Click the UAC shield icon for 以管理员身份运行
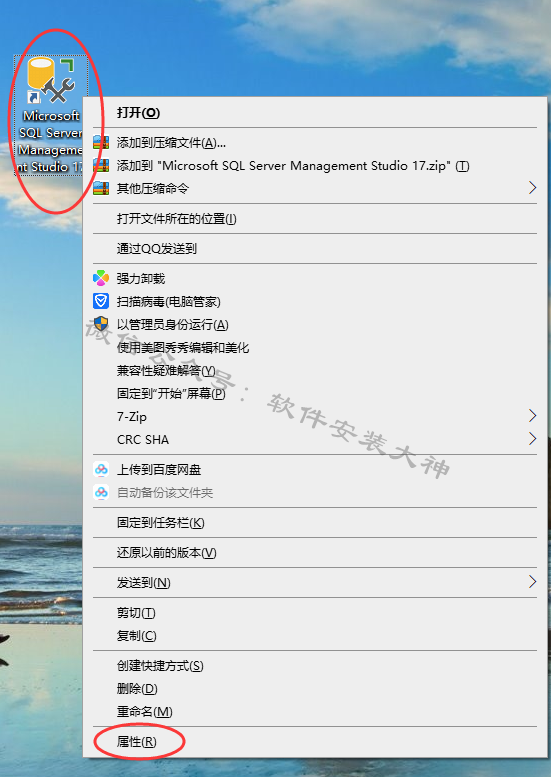The width and height of the screenshot is (551, 777). [101, 325]
